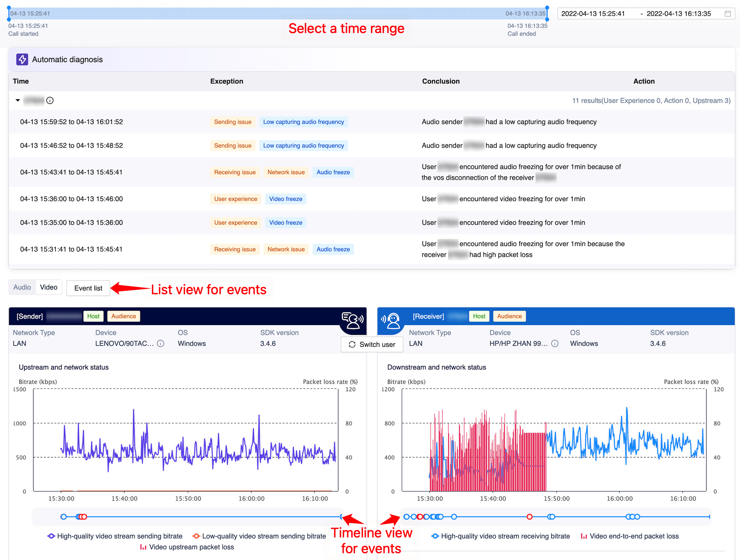Click the sender speaking-person icon

[x=352, y=320]
